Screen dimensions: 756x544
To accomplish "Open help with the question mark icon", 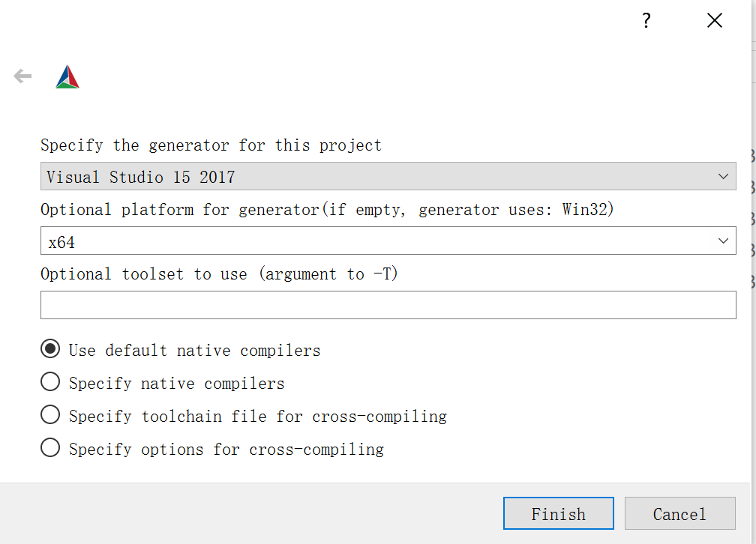I will pos(646,20).
